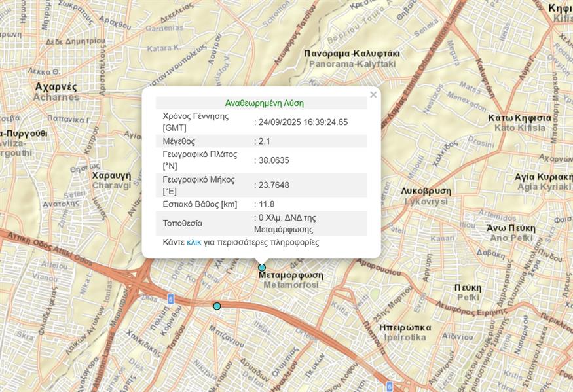Image resolution: width=573 pixels, height=392 pixels.
Task: Click the 'Αναθεωρημένη Λύση' popup header
Action: tap(264, 103)
